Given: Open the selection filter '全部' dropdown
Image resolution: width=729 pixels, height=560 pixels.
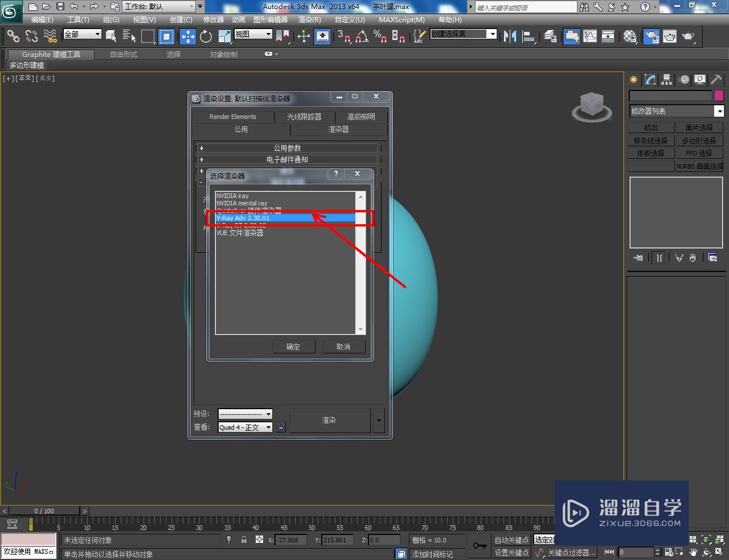Looking at the screenshot, I should 82,34.
